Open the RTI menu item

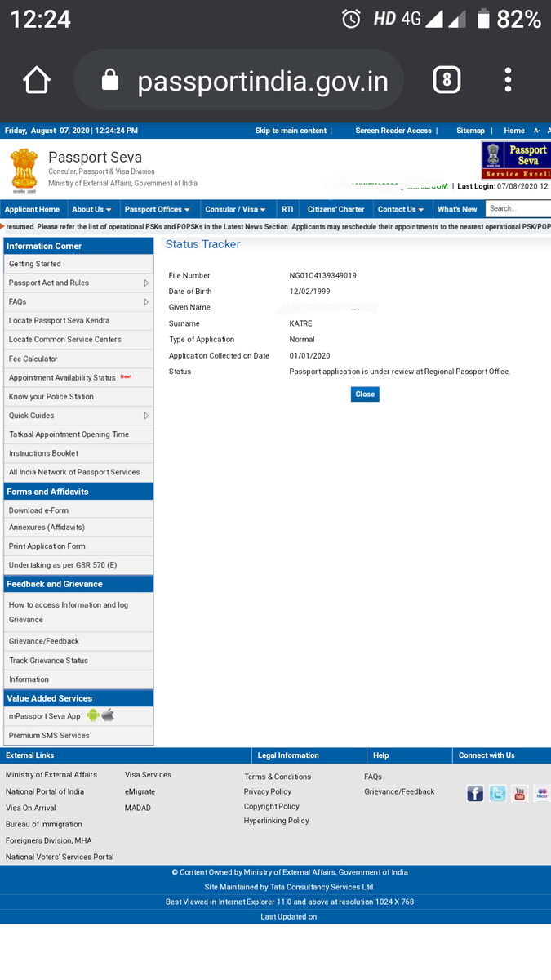point(287,209)
